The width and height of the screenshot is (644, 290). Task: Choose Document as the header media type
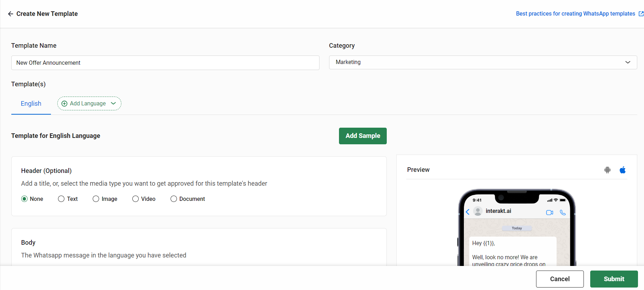point(174,199)
